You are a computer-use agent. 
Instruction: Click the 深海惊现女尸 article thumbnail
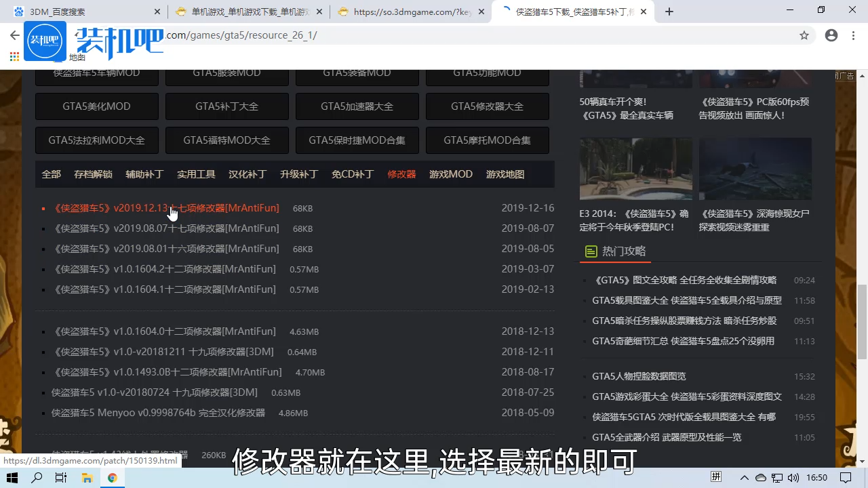point(755,168)
